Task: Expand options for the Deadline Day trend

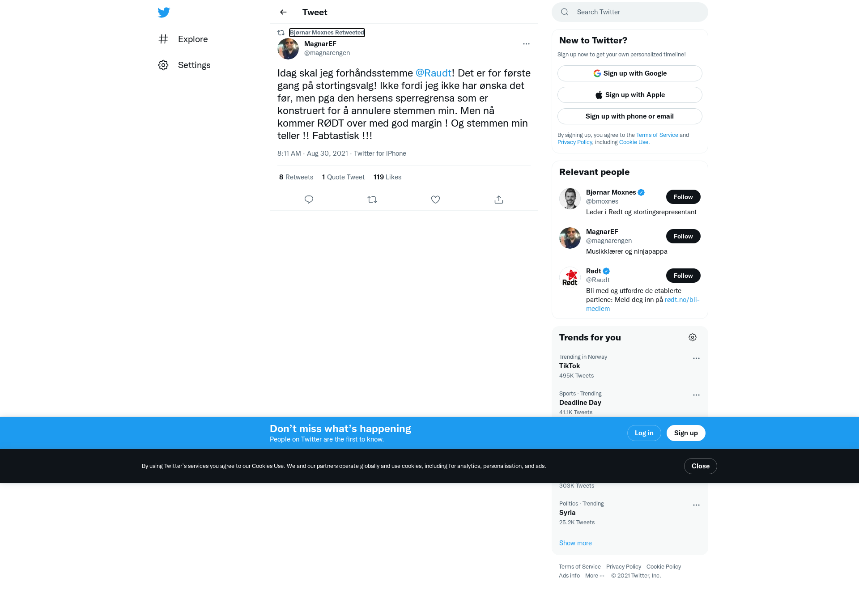Action: pyautogui.click(x=696, y=395)
